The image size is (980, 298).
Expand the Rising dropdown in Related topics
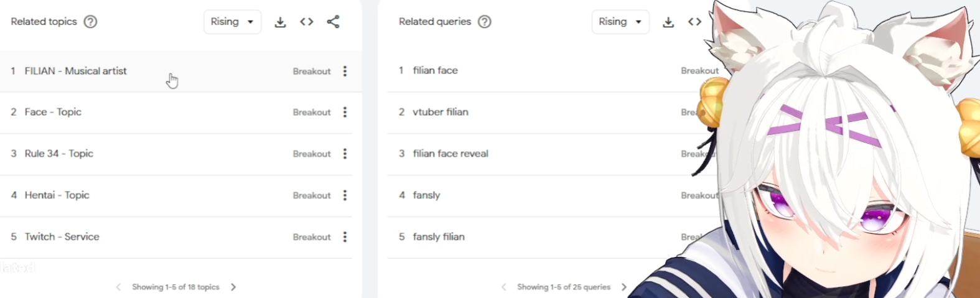(232, 22)
